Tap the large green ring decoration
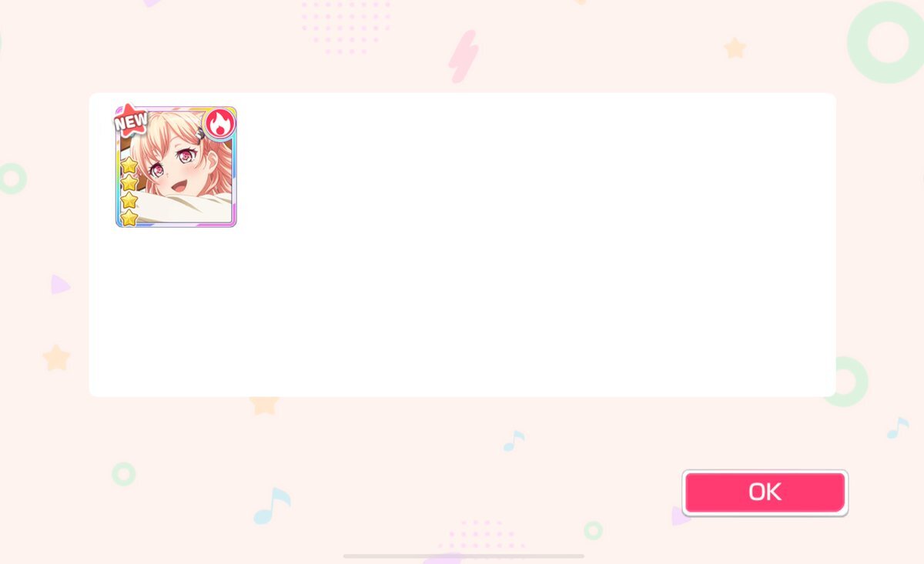Image resolution: width=924 pixels, height=564 pixels. tap(885, 42)
